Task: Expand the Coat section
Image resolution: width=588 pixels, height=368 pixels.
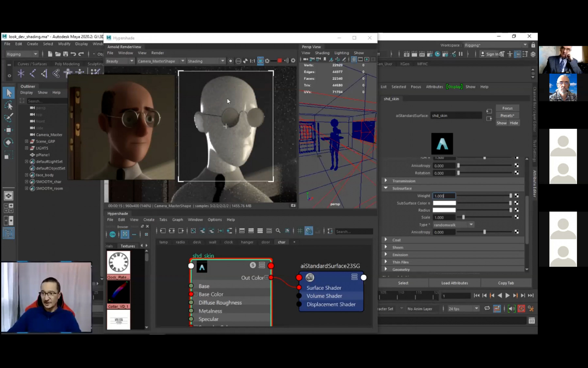Action: pos(386,240)
